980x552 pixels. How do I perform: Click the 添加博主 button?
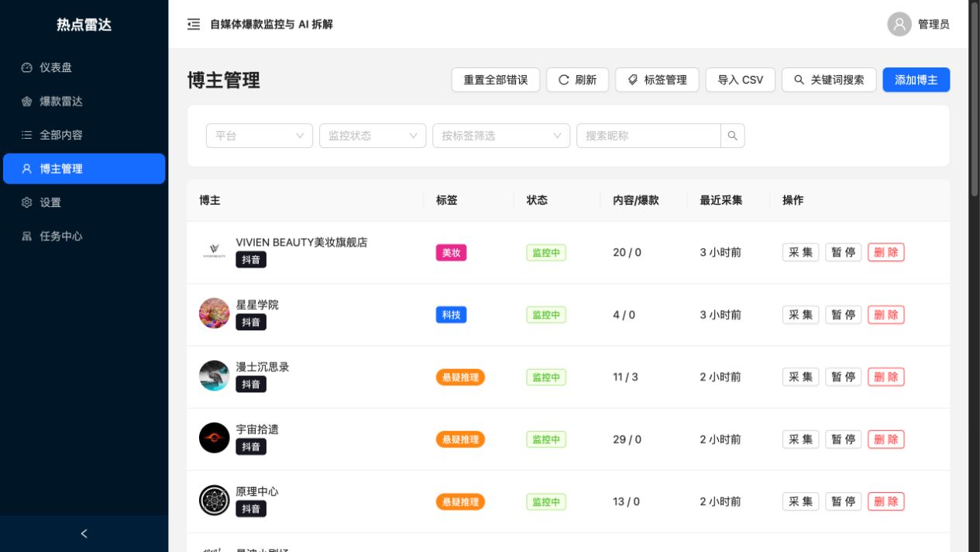click(916, 80)
